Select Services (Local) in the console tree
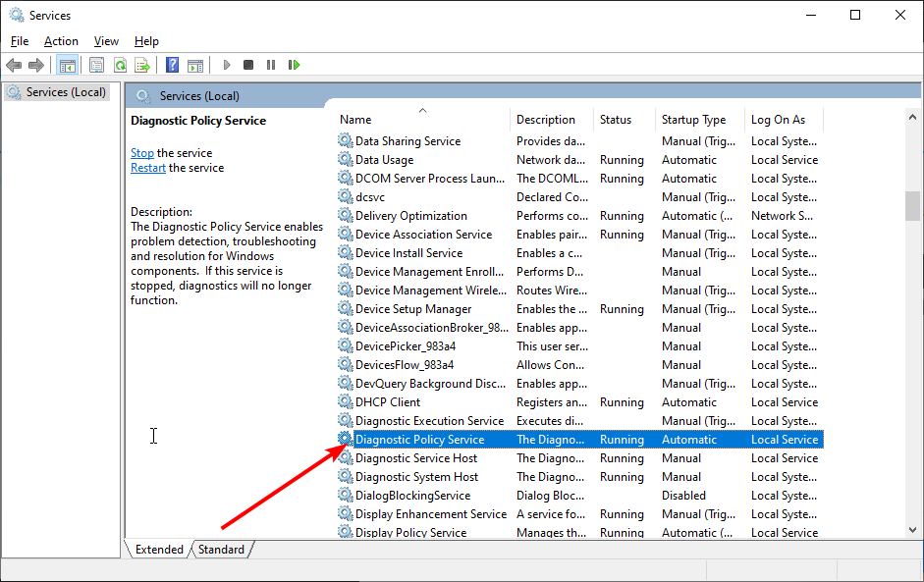Image resolution: width=924 pixels, height=582 pixels. tap(66, 92)
